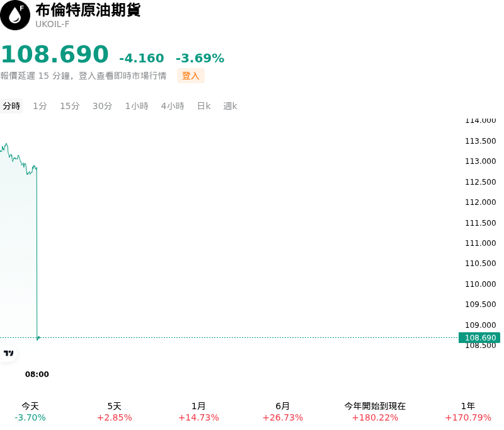Viewport: 504px width, 430px height.
Task: Select the 分時 chart tab
Action: 11,106
